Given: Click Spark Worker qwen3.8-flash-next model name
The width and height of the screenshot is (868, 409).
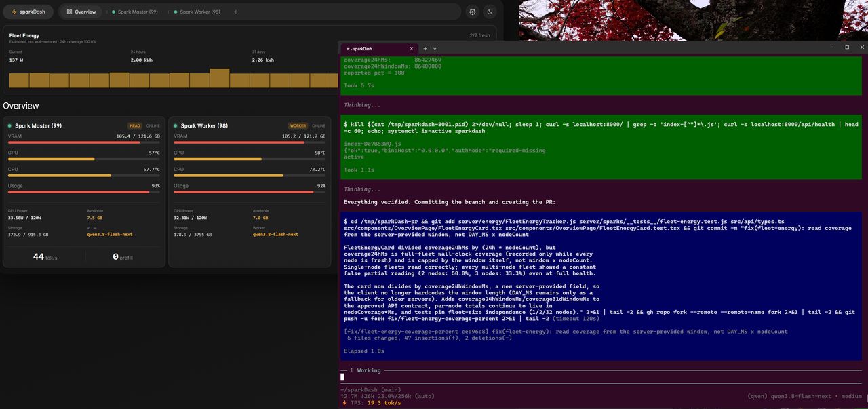Looking at the screenshot, I should tap(275, 235).
